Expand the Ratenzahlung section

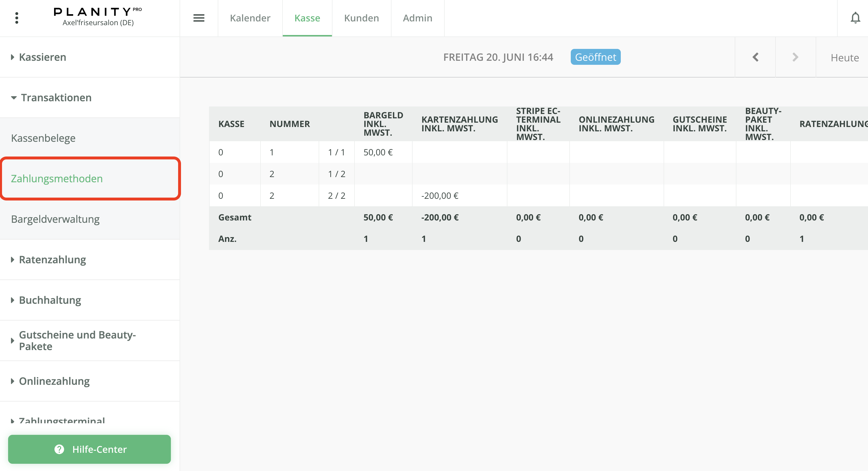(52, 260)
